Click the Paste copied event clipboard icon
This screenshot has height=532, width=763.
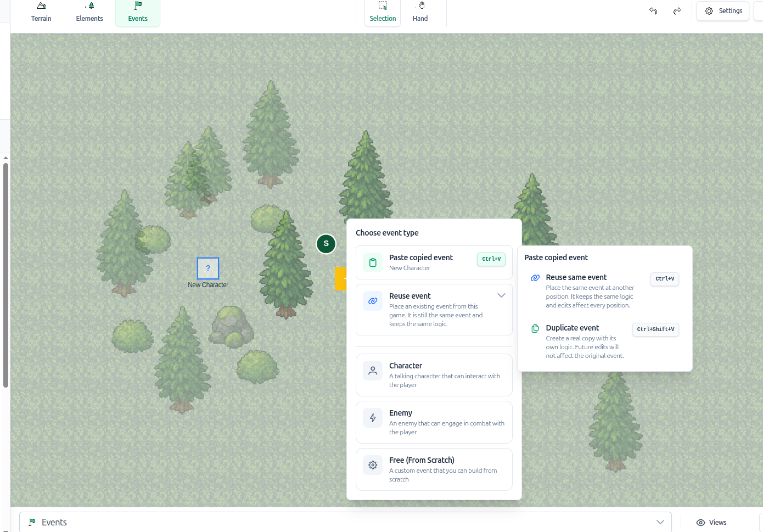(x=373, y=262)
